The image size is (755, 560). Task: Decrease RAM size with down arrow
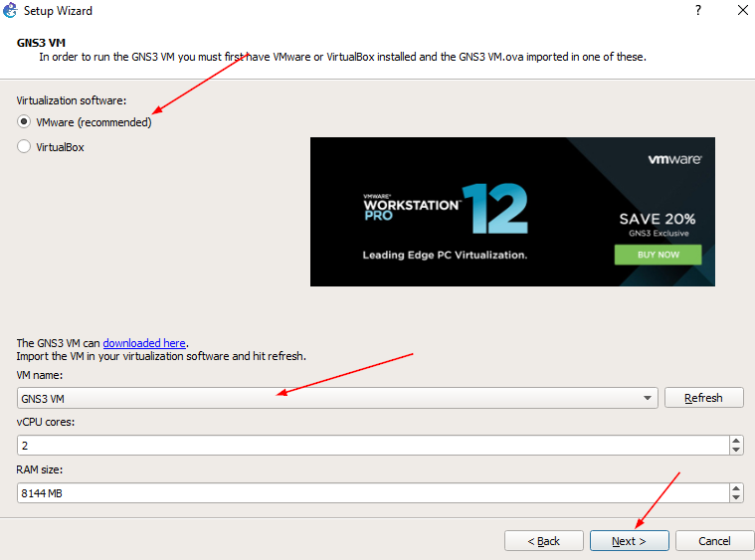point(736,497)
